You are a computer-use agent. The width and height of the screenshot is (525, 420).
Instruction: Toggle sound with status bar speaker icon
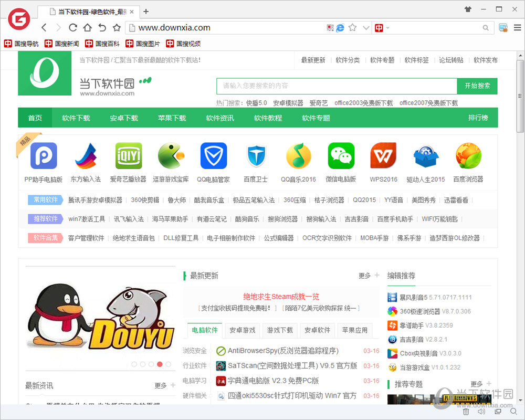click(x=481, y=412)
